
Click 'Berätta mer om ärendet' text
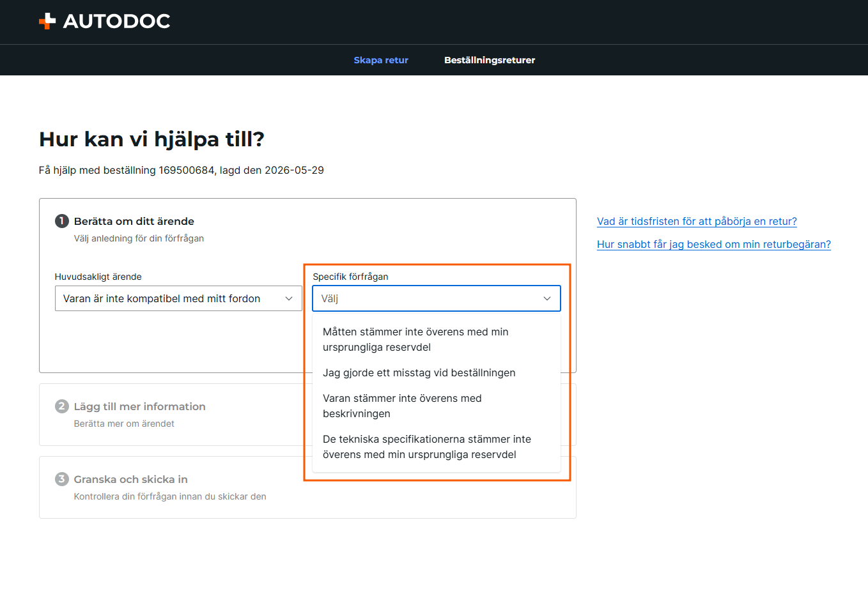point(124,424)
